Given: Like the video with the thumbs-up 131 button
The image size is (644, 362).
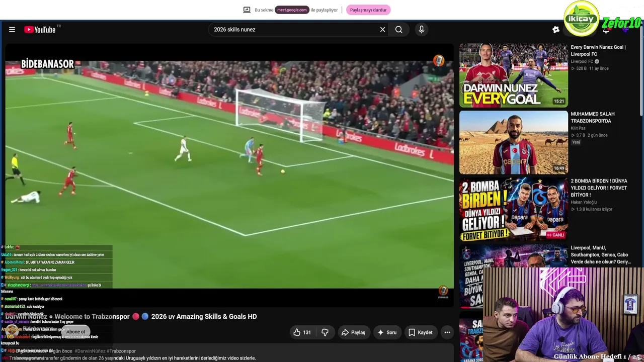Looking at the screenshot, I should (x=302, y=332).
